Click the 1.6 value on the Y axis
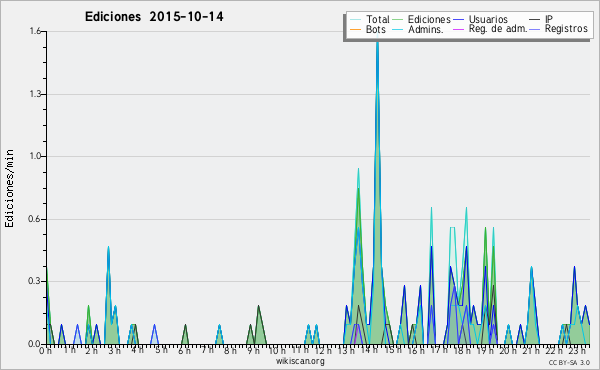 [35, 31]
